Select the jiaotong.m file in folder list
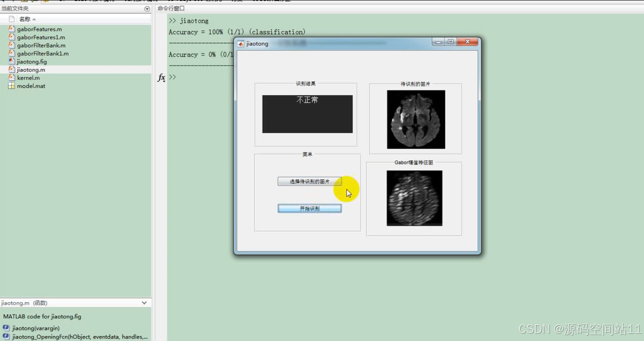The height and width of the screenshot is (341, 644). [29, 69]
